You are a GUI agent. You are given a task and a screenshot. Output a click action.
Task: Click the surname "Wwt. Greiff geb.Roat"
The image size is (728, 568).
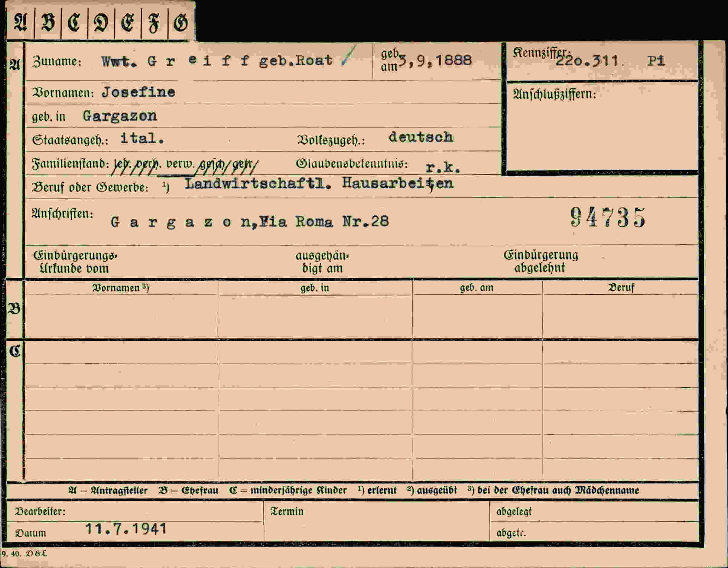point(217,61)
